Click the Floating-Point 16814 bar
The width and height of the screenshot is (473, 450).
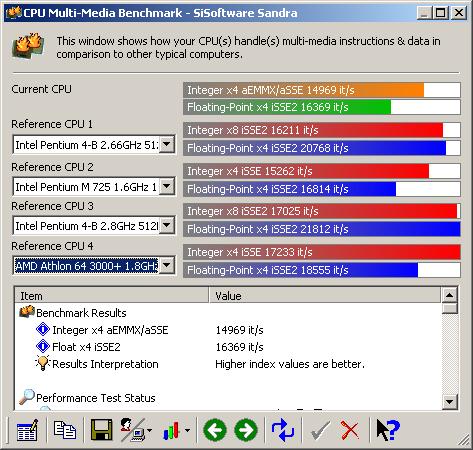322,189
